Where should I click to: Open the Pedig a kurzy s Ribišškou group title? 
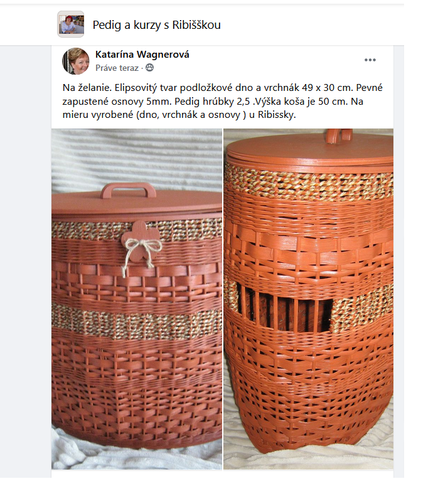point(157,25)
